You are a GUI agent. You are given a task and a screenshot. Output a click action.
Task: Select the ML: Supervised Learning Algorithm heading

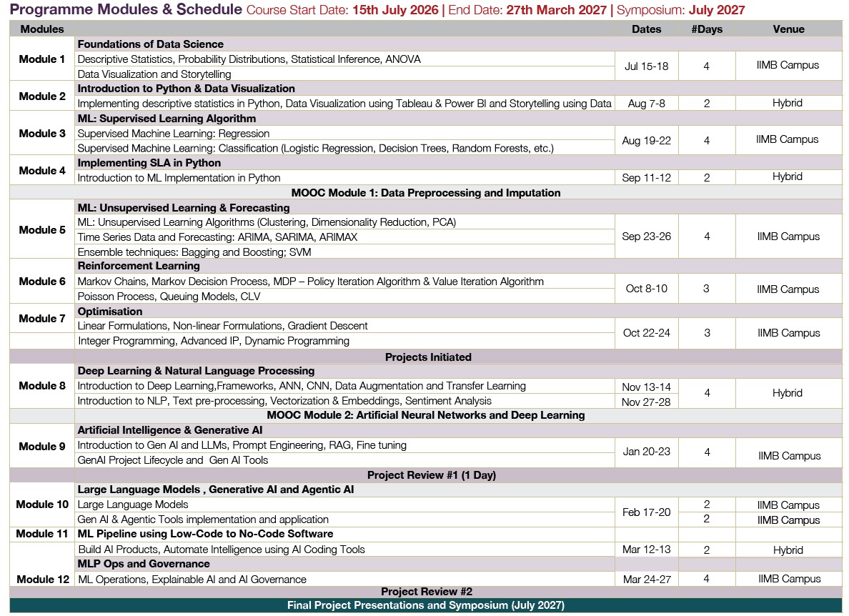pyautogui.click(x=166, y=119)
